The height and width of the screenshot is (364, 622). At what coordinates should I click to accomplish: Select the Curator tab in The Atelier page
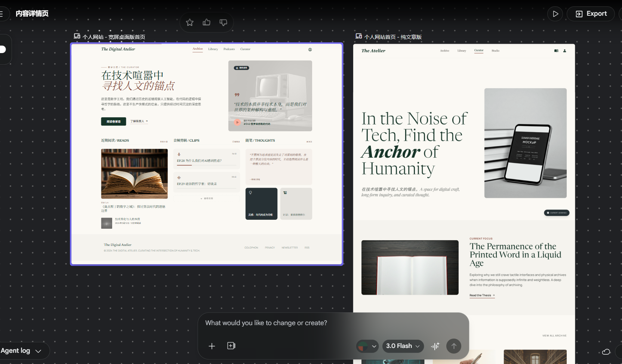coord(479,50)
